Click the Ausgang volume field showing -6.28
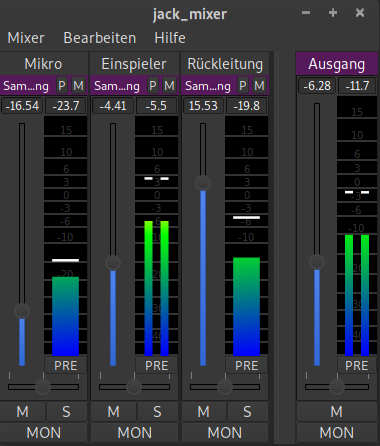380x446 pixels. (317, 86)
